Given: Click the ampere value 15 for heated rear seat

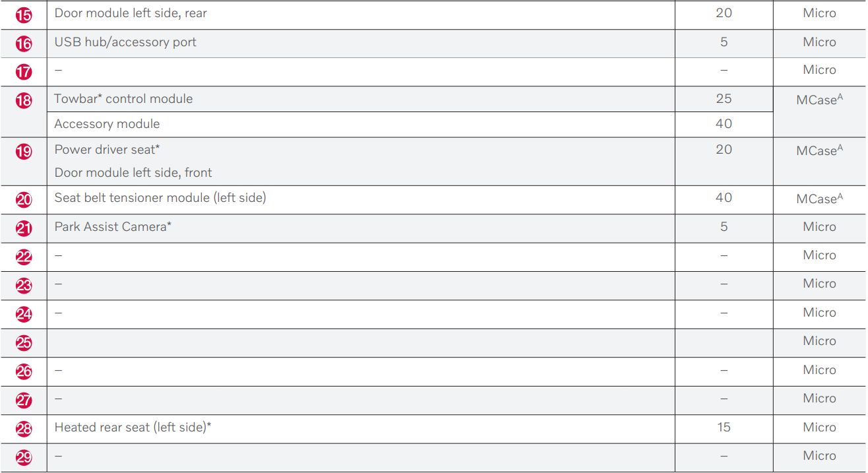Looking at the screenshot, I should point(724,427).
